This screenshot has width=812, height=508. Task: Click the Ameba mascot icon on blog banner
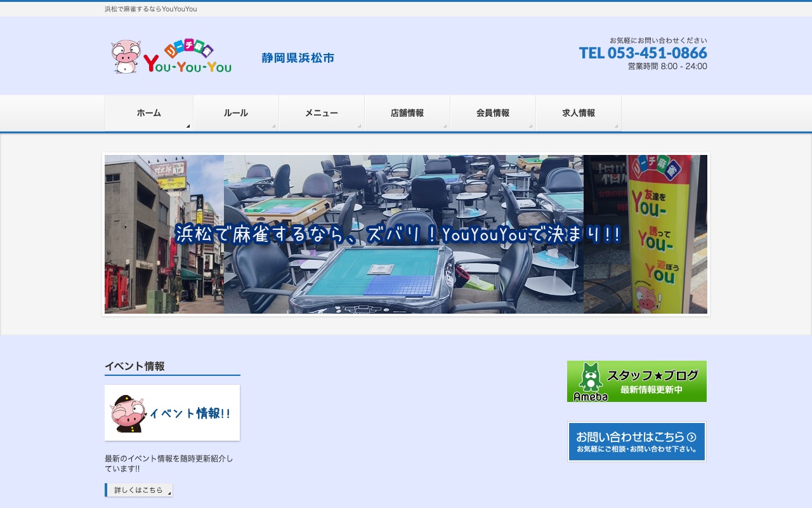coord(591,381)
